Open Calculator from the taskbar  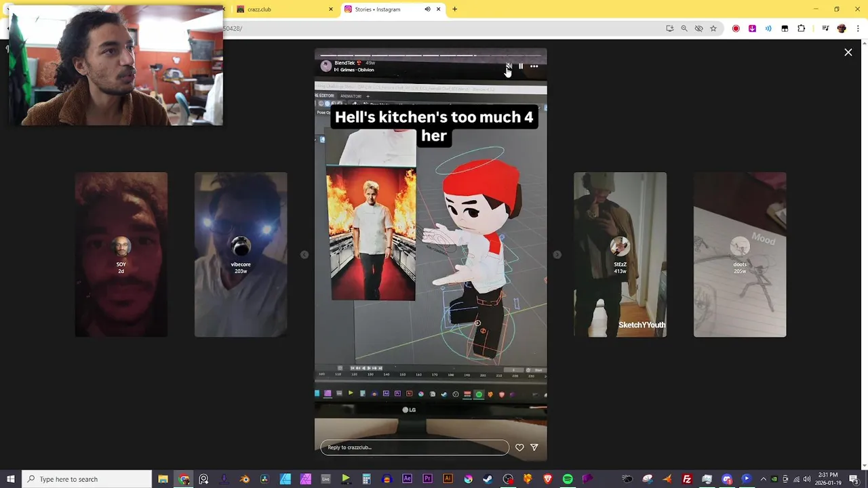pyautogui.click(x=366, y=479)
